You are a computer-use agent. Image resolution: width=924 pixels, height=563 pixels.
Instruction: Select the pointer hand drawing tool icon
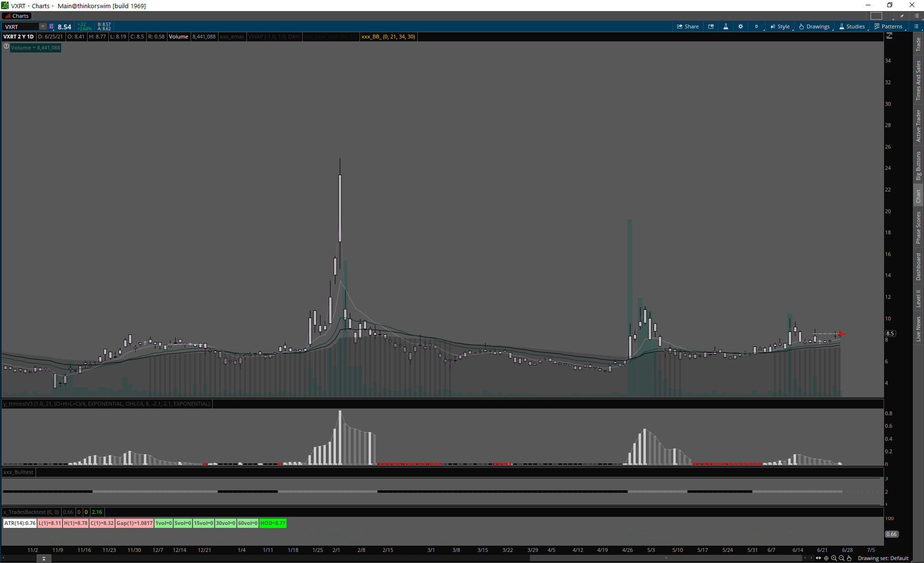[x=849, y=558]
